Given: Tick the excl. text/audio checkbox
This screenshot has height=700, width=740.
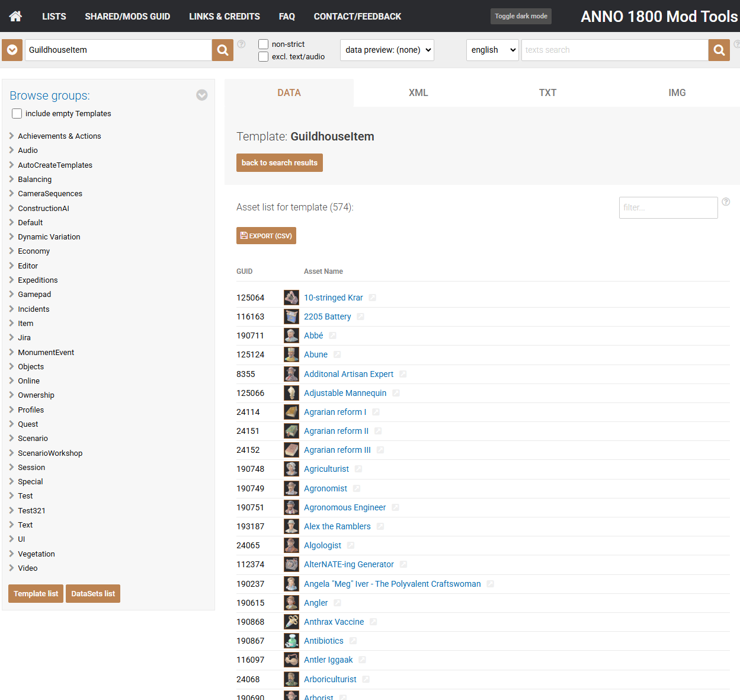Looking at the screenshot, I should point(264,57).
